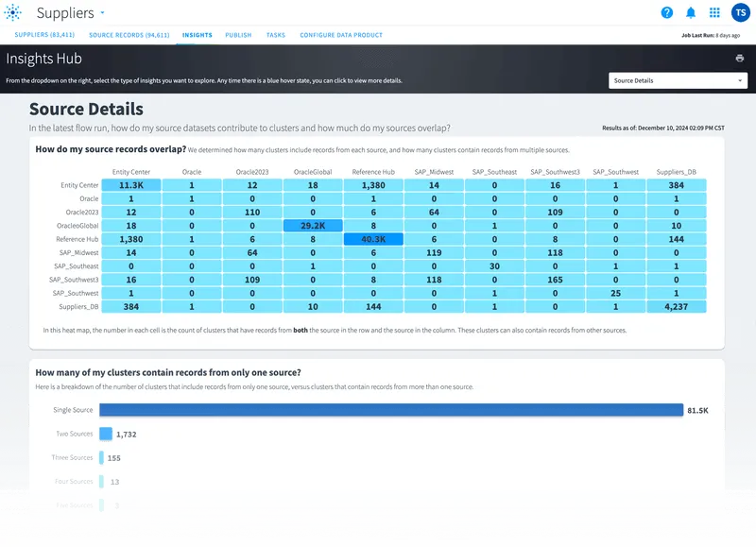
Task: Click the SAP_Southeast 30 diagonal cell
Action: pos(494,266)
